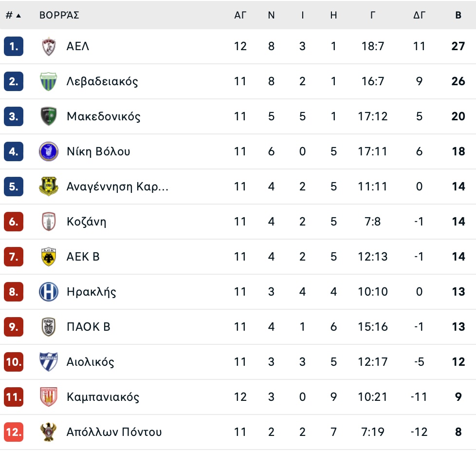Screen dimensions: 476x452
Task: Click the Μακεδονικός club logo
Action: 49,116
